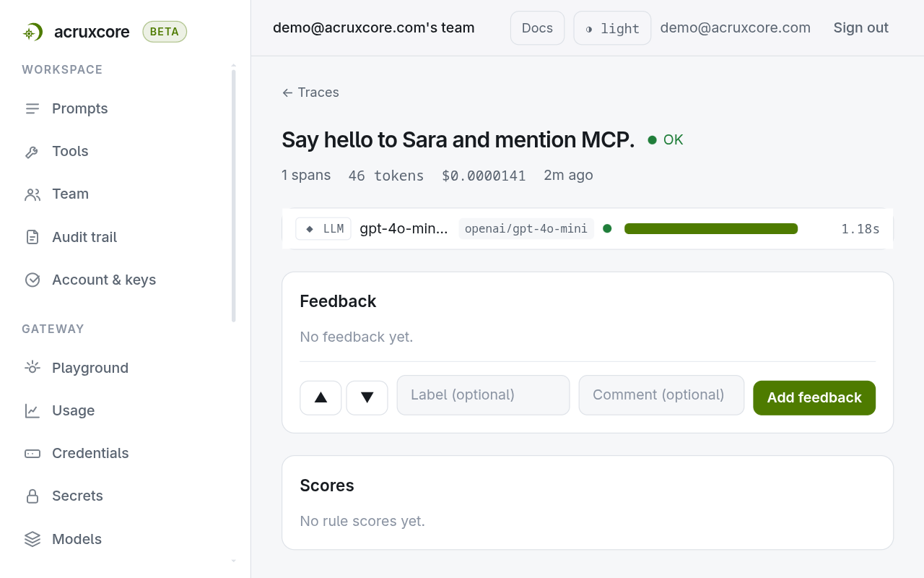Open Account & keys settings
Viewport: 924px width, 578px height.
coord(104,280)
